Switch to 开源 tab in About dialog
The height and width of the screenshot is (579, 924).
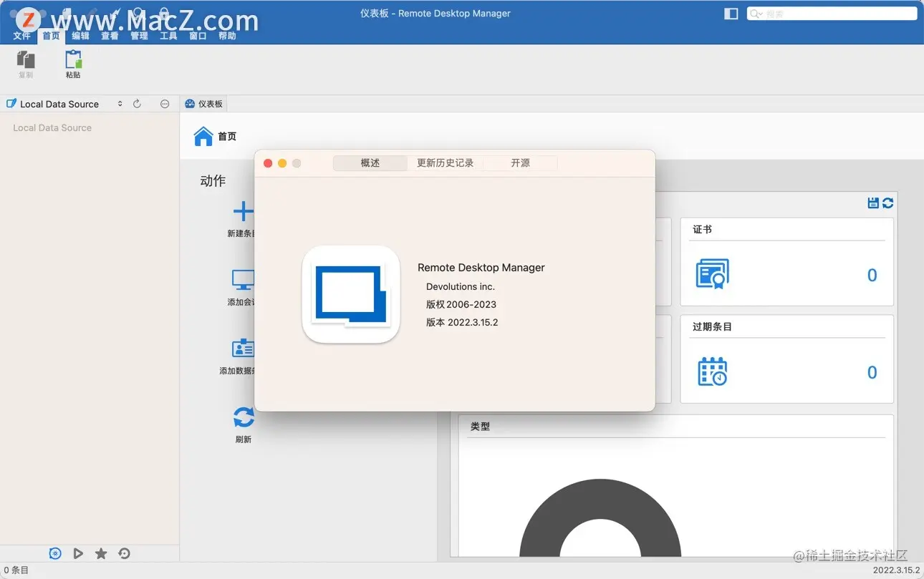(521, 163)
